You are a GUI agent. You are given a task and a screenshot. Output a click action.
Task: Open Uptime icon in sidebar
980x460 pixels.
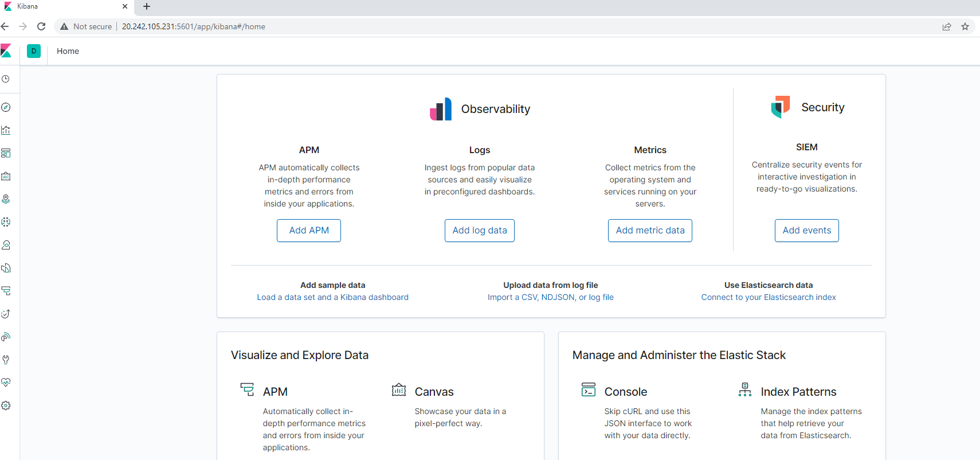(x=6, y=314)
